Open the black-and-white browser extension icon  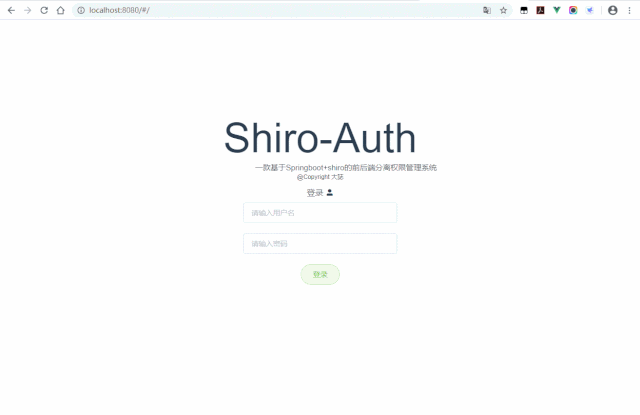pos(524,10)
